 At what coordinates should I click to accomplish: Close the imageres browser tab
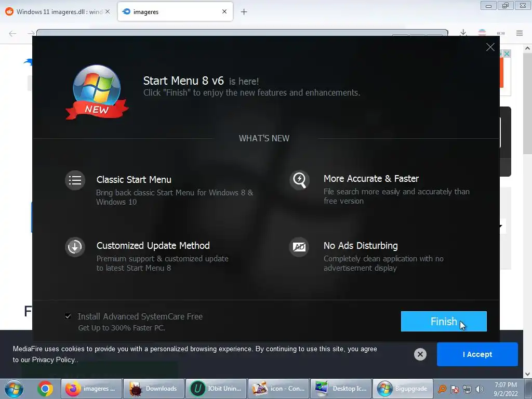point(224,11)
